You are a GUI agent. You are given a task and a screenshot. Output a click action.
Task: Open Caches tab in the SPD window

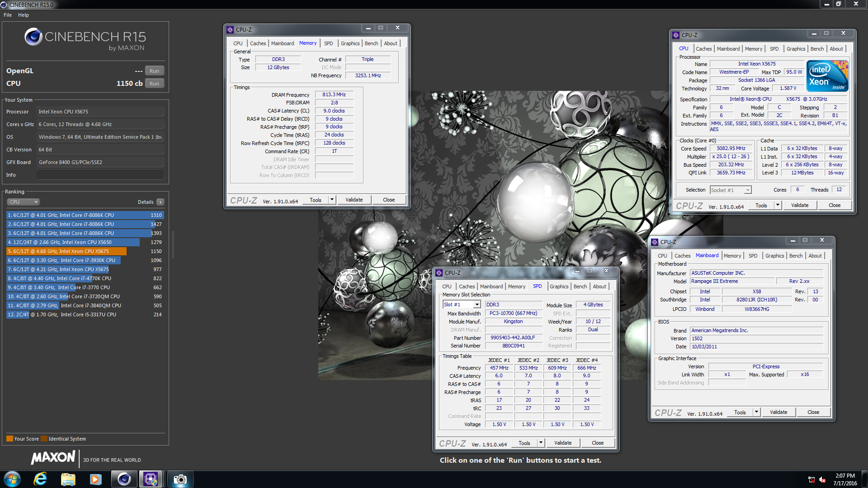coord(467,286)
